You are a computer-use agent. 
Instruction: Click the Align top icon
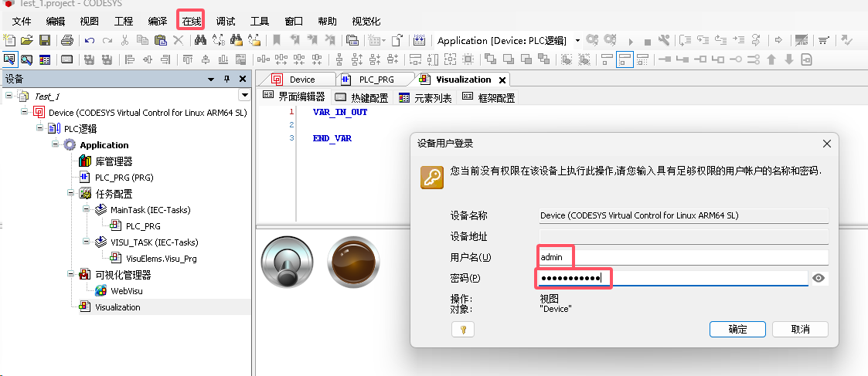(188, 59)
